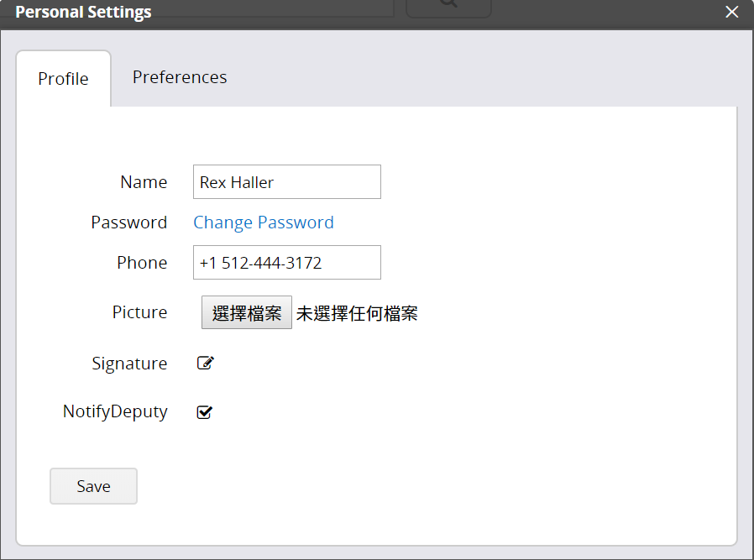The width and height of the screenshot is (754, 560).
Task: Select the NotifyDeputy checkmark icon
Action: (203, 411)
